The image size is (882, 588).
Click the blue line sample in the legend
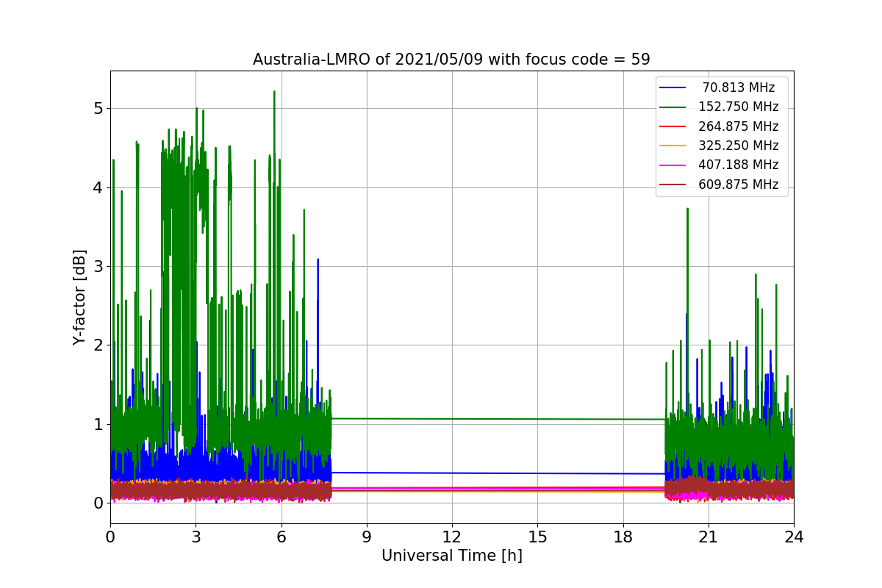point(673,88)
